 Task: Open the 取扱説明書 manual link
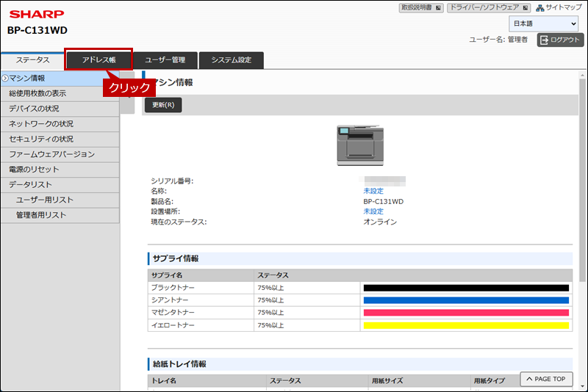coord(421,7)
